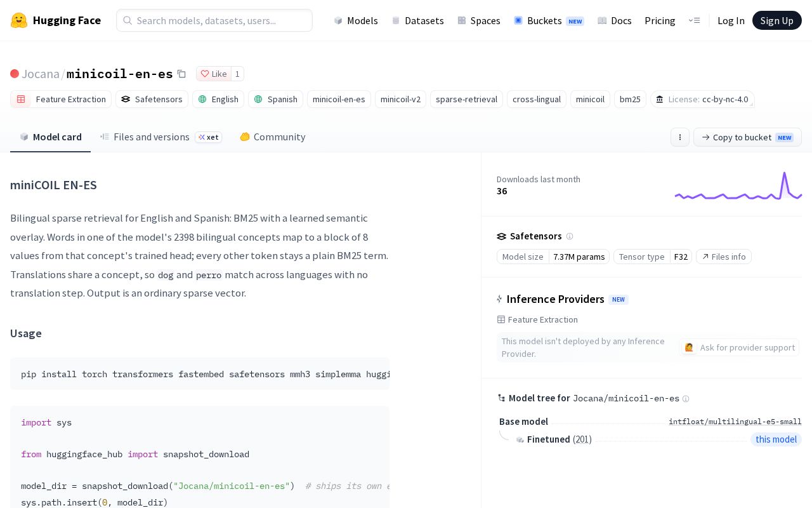The image size is (812, 508).
Task: Click the Hugging Face emoji logo
Action: 19,20
